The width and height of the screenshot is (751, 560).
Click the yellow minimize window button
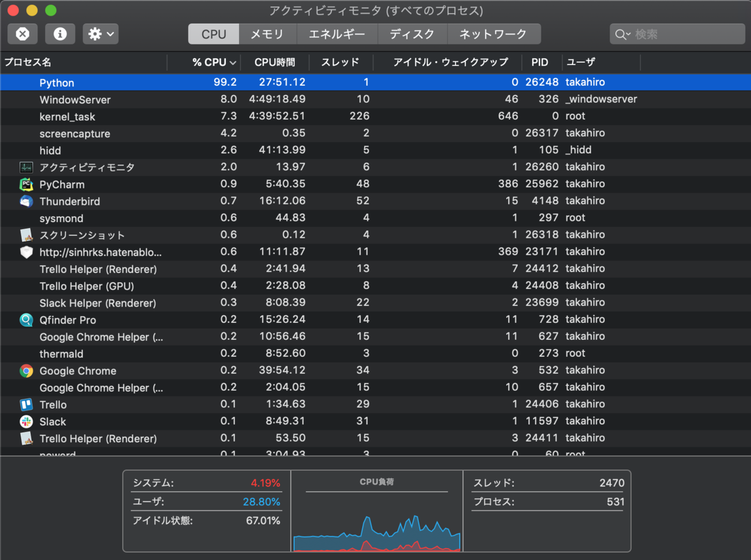[x=31, y=10]
